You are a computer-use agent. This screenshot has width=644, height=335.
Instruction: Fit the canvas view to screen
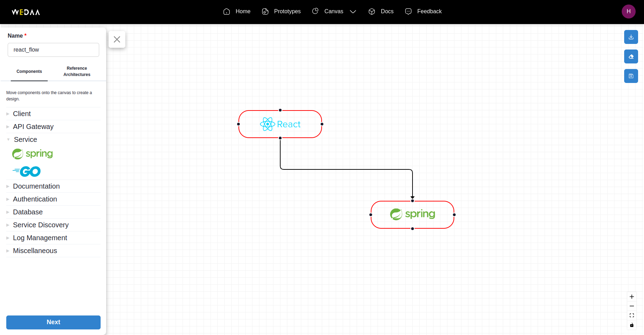pyautogui.click(x=632, y=315)
